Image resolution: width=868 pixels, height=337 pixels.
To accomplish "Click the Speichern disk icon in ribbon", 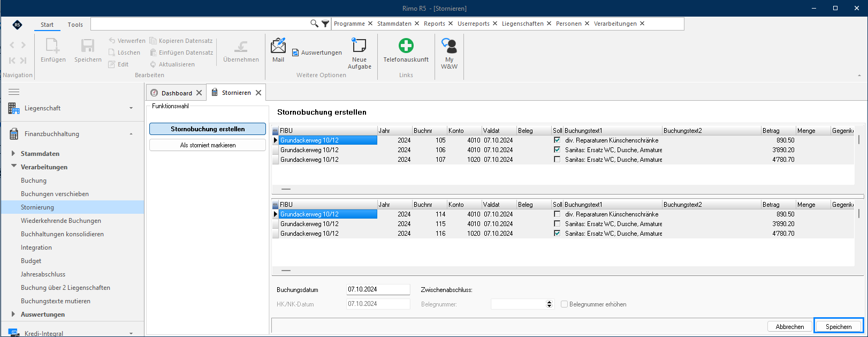I will 88,46.
